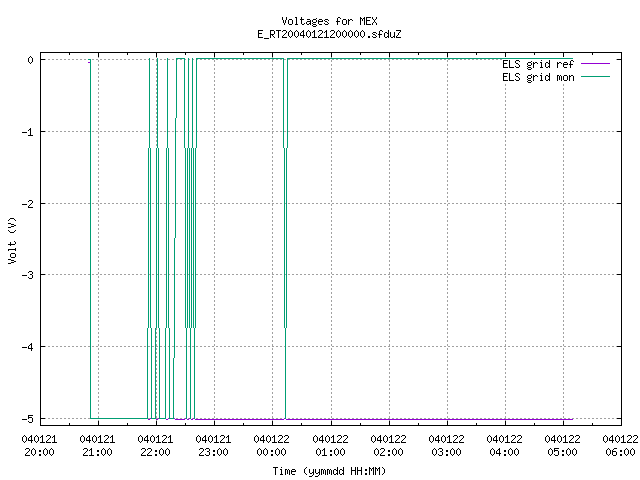This screenshot has height=480, width=640.
Task: Click the x-axis label 040122 02:00
Action: (x=388, y=446)
